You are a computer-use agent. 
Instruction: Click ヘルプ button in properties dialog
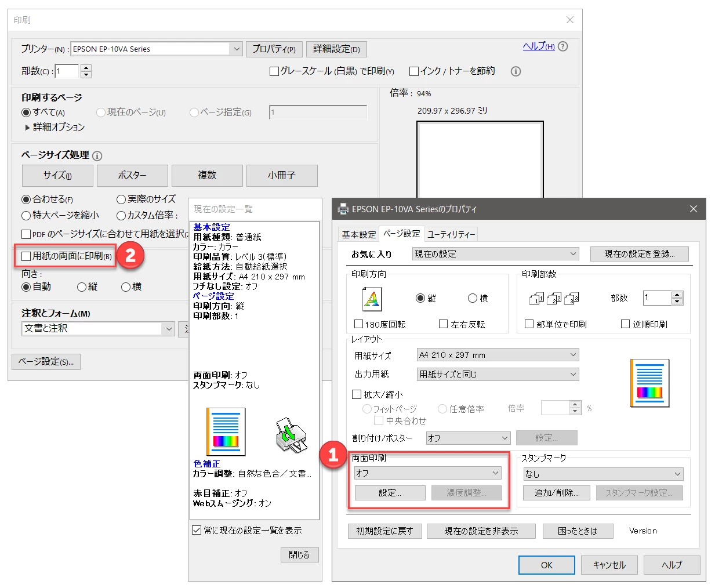click(672, 565)
